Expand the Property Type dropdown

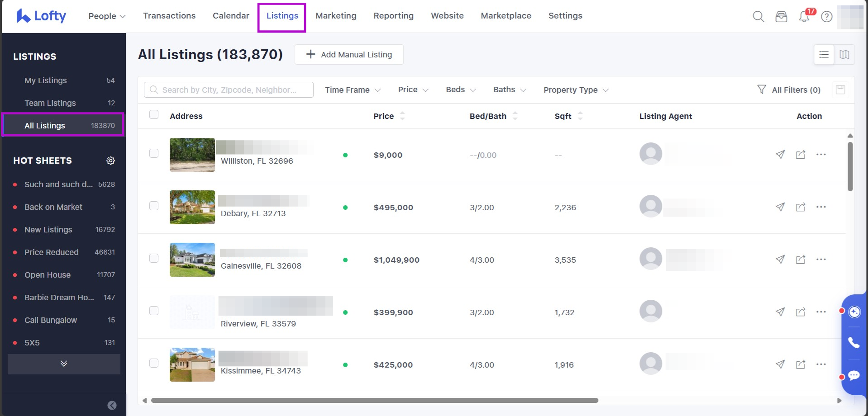click(576, 90)
